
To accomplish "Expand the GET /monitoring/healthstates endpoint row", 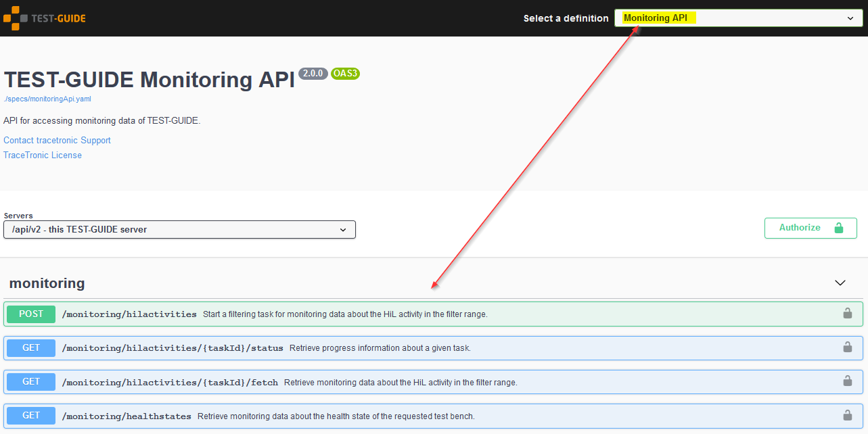I will (406, 415).
